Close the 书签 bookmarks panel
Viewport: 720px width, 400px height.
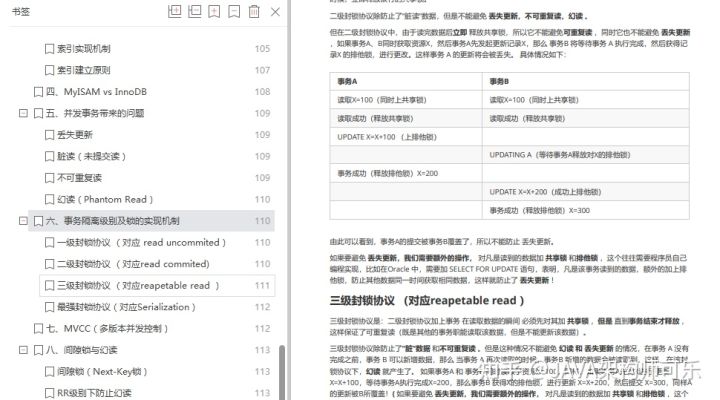pyautogui.click(x=275, y=12)
